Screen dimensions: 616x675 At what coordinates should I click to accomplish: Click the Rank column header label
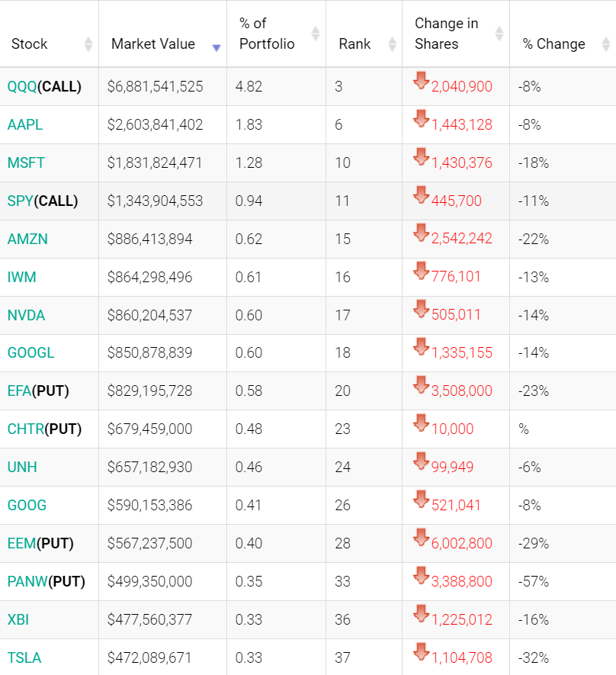(355, 44)
